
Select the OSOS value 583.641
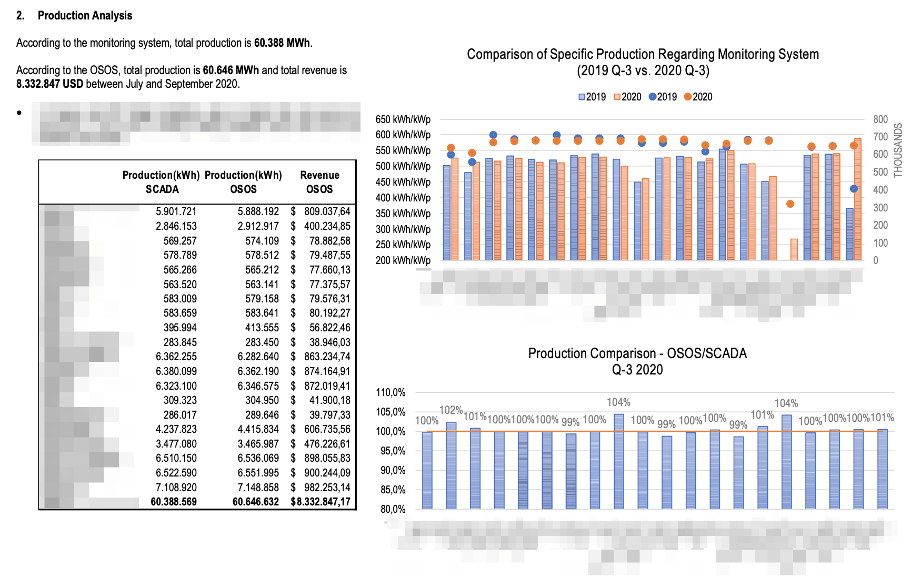click(x=262, y=313)
